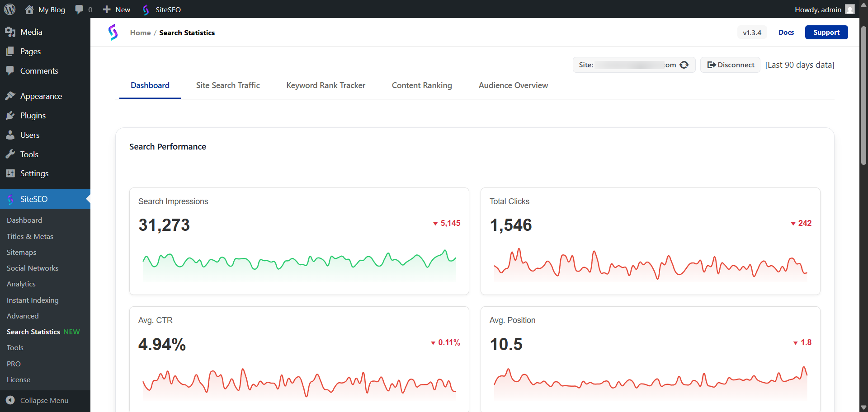The image size is (868, 412).
Task: Click the Tools wrench icon
Action: click(10, 154)
